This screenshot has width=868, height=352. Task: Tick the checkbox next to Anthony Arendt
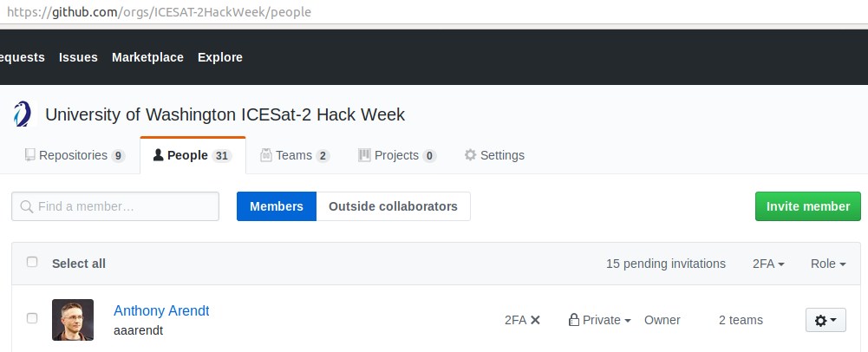(32, 319)
